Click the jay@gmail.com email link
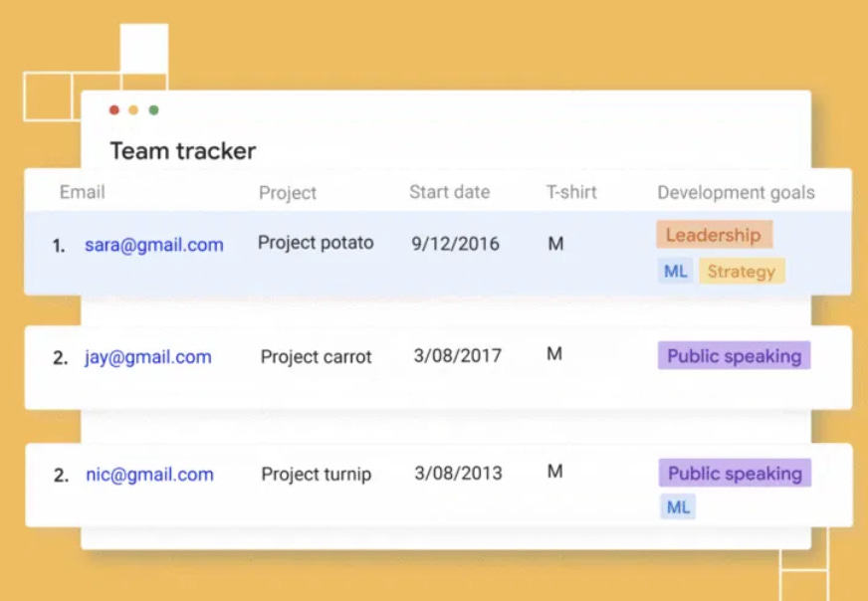The height and width of the screenshot is (601, 868). [147, 357]
